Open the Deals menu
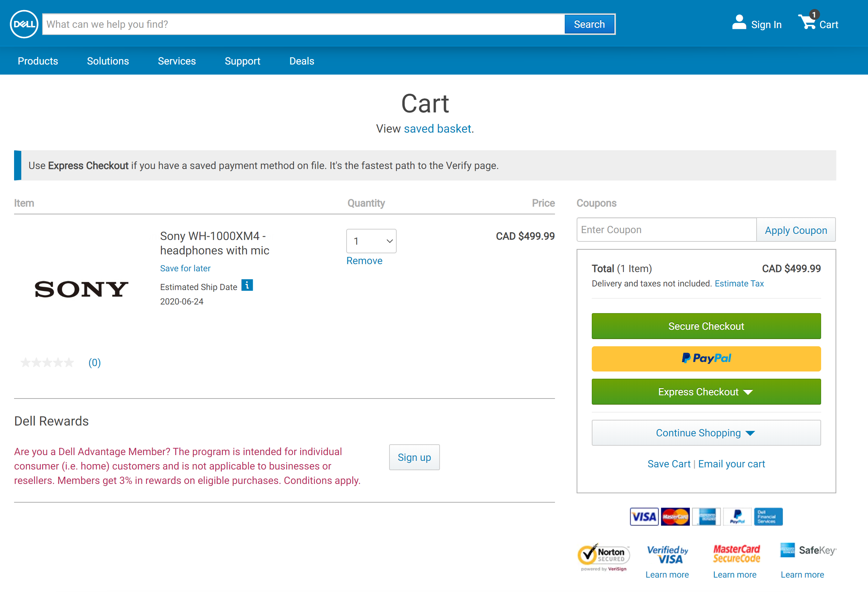The width and height of the screenshot is (868, 592). (302, 61)
